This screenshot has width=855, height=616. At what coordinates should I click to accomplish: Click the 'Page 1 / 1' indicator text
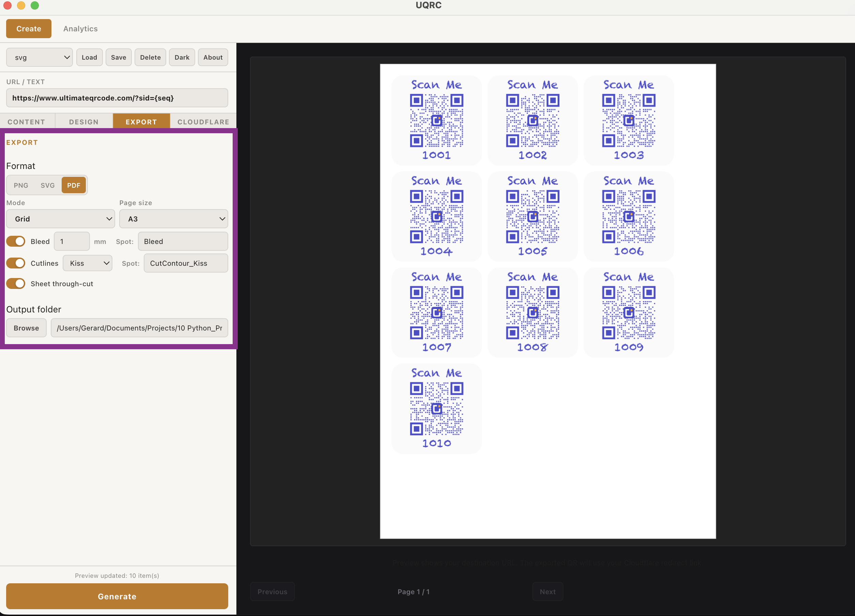(414, 592)
